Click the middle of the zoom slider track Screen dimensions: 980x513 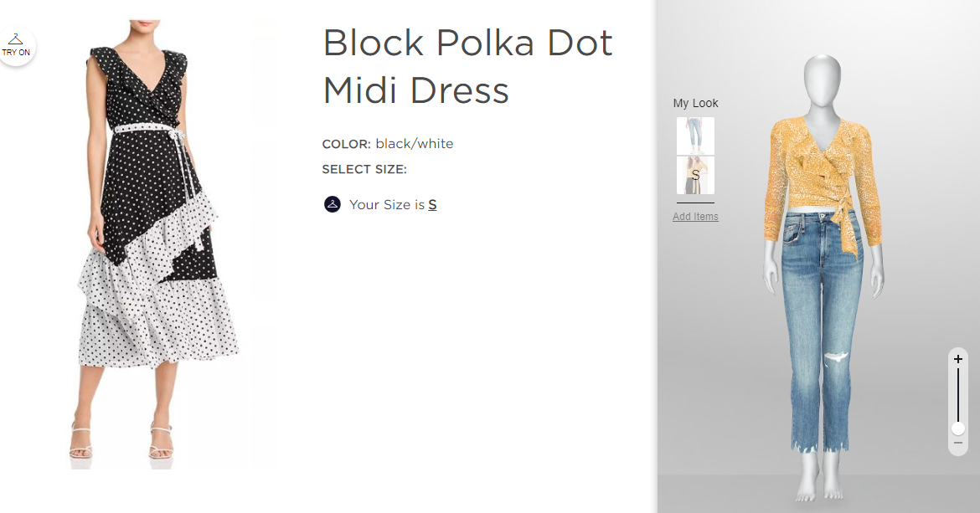[x=957, y=395]
